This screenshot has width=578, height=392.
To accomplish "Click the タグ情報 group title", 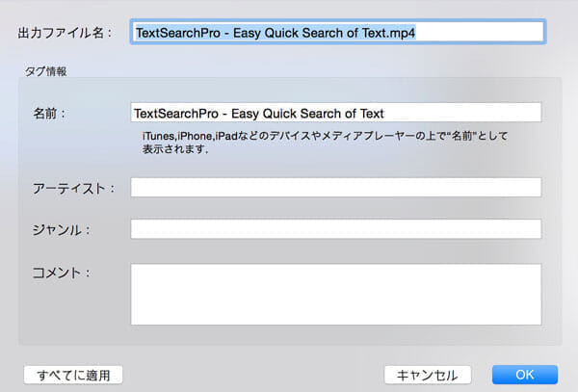I will pyautogui.click(x=45, y=71).
